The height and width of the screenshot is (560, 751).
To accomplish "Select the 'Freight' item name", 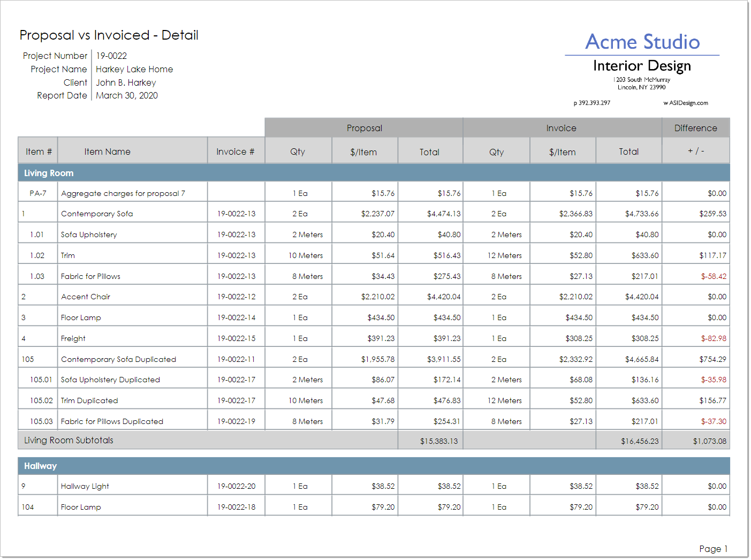I will pyautogui.click(x=73, y=338).
